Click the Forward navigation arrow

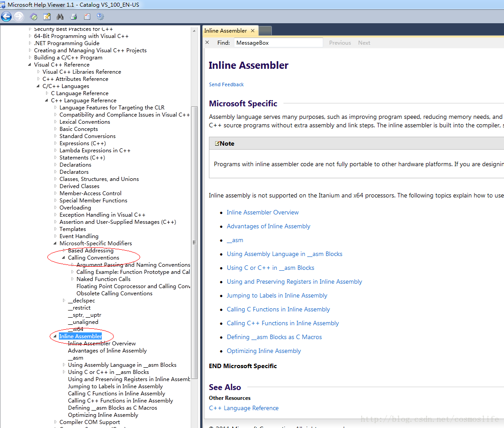click(x=19, y=17)
